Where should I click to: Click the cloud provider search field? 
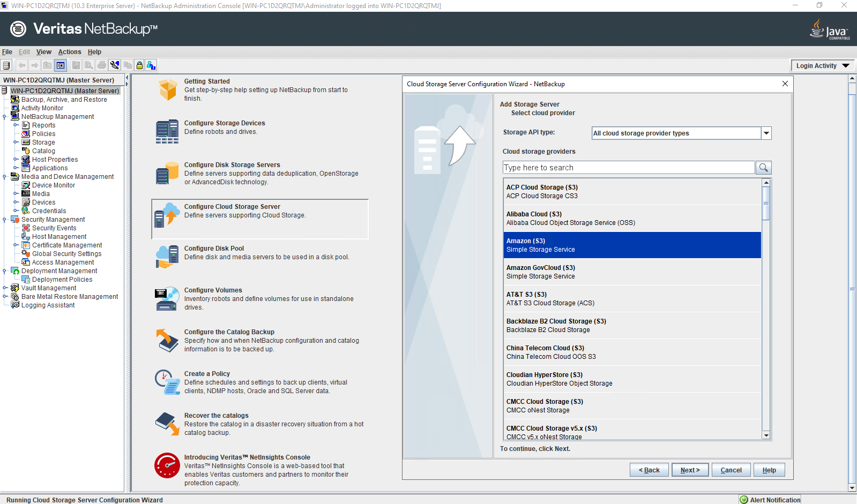point(629,168)
